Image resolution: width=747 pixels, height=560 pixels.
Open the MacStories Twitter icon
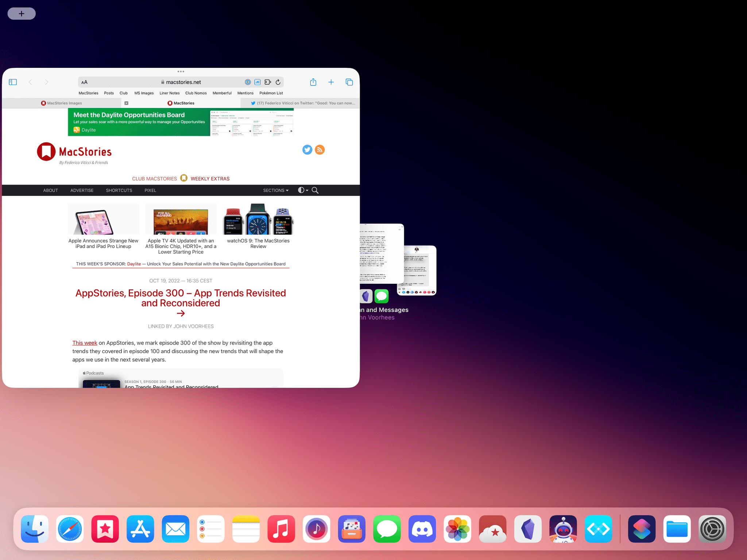[x=307, y=150]
